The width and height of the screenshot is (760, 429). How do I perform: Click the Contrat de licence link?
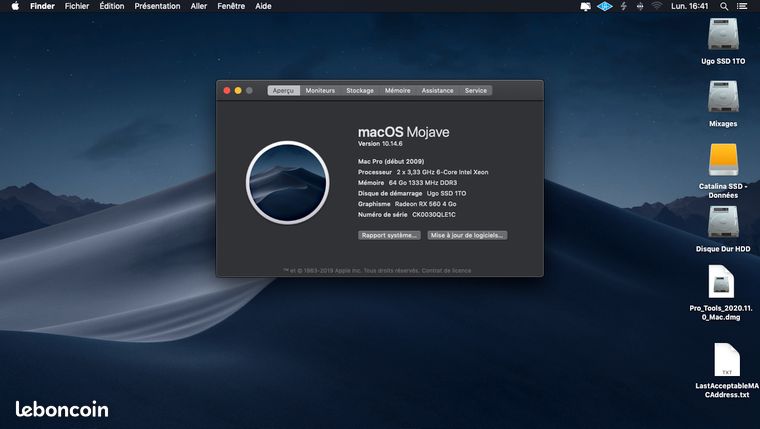coord(446,270)
